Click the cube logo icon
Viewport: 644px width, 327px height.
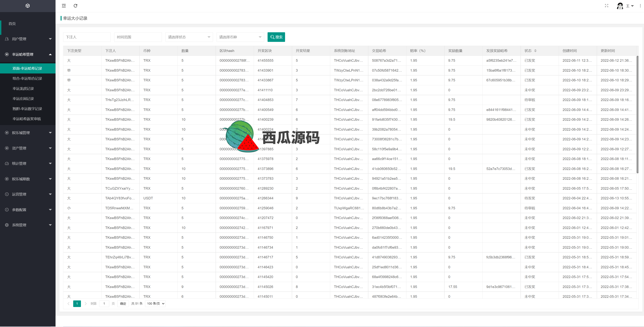click(28, 6)
